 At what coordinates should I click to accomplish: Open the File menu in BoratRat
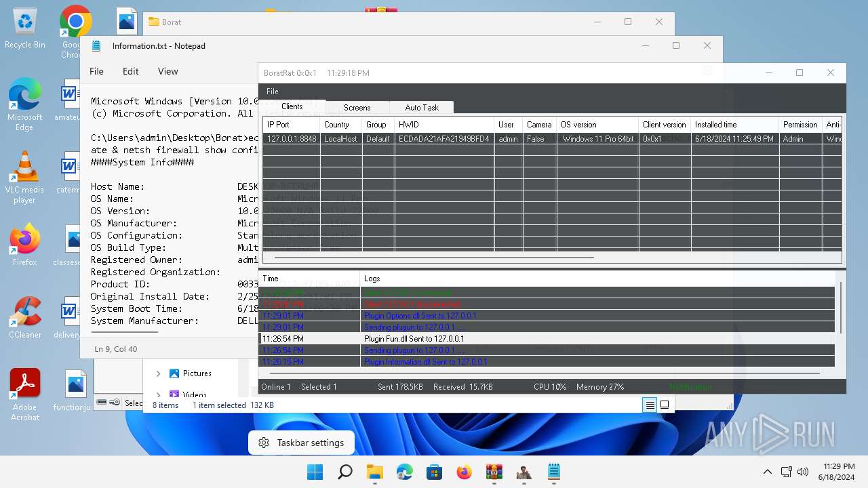pyautogui.click(x=273, y=91)
